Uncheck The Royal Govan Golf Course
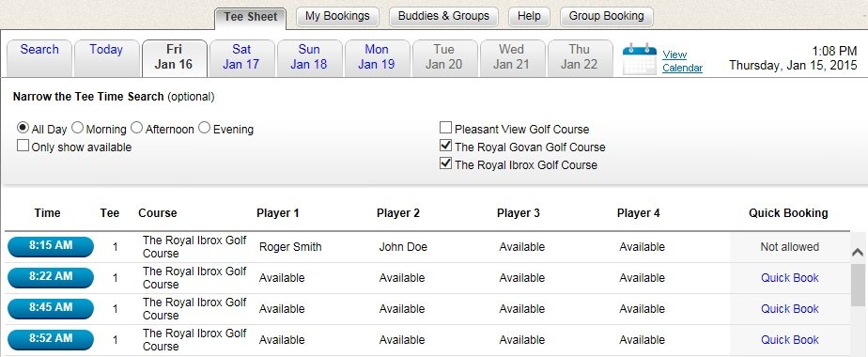The image size is (868, 357). tap(445, 146)
